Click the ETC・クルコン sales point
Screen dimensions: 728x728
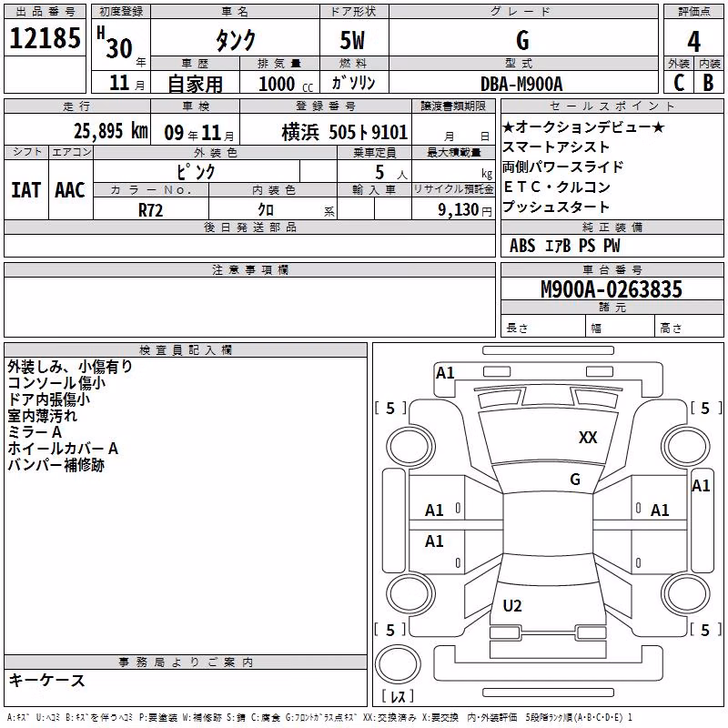point(556,187)
